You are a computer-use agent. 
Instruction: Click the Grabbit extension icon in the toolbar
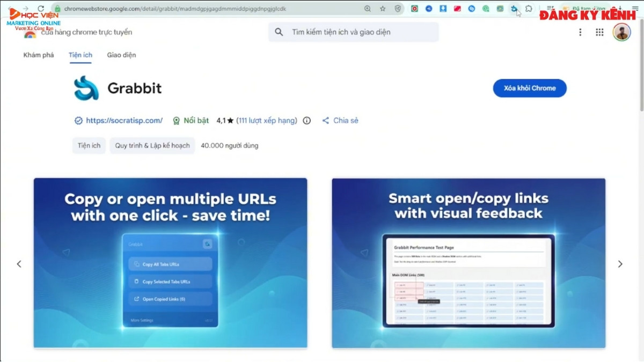click(514, 9)
